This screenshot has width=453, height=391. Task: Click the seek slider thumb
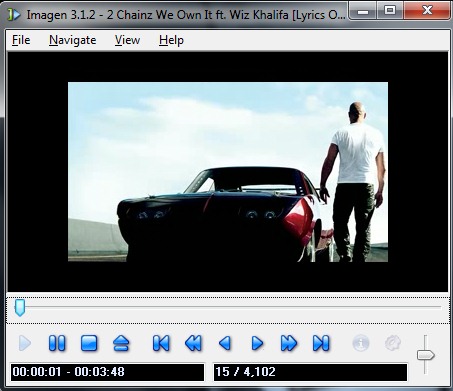coord(20,307)
